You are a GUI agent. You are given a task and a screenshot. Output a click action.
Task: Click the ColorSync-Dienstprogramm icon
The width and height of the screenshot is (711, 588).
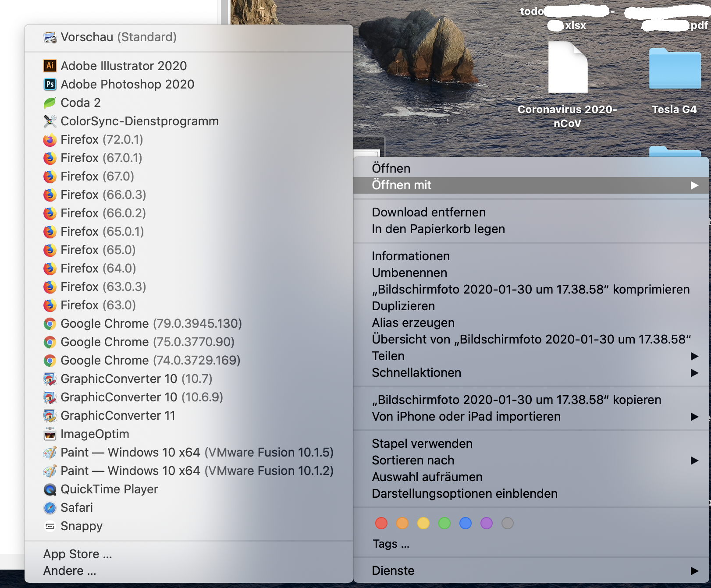tap(50, 121)
